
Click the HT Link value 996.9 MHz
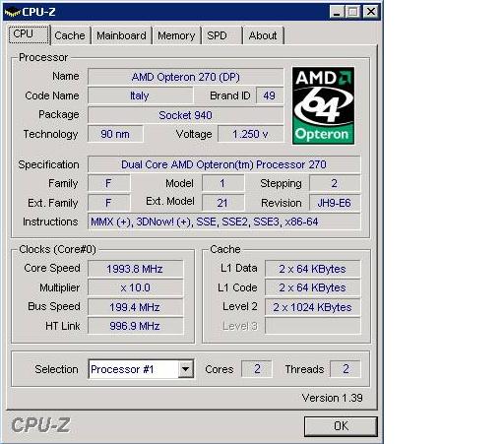[135, 326]
